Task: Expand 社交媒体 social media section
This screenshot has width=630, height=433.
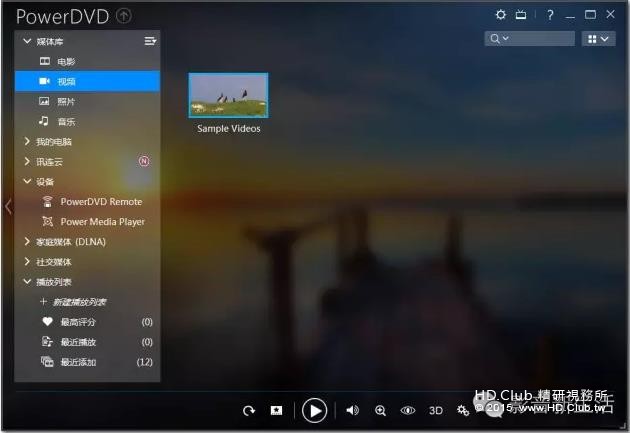Action: [x=27, y=261]
